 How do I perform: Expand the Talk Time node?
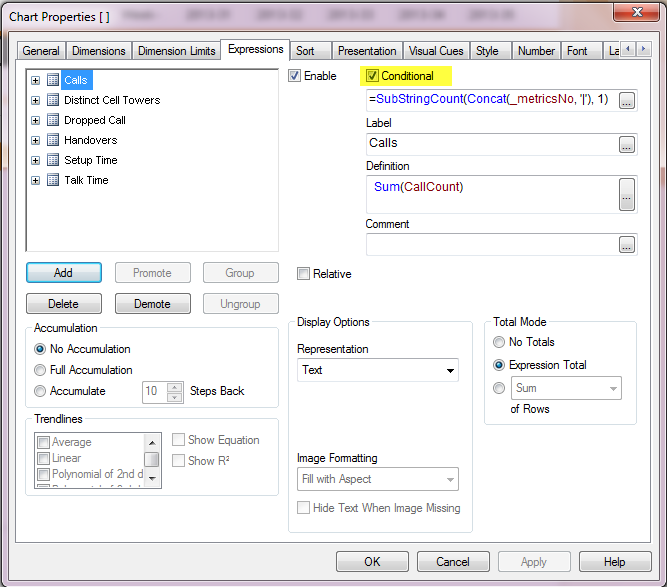[x=36, y=180]
